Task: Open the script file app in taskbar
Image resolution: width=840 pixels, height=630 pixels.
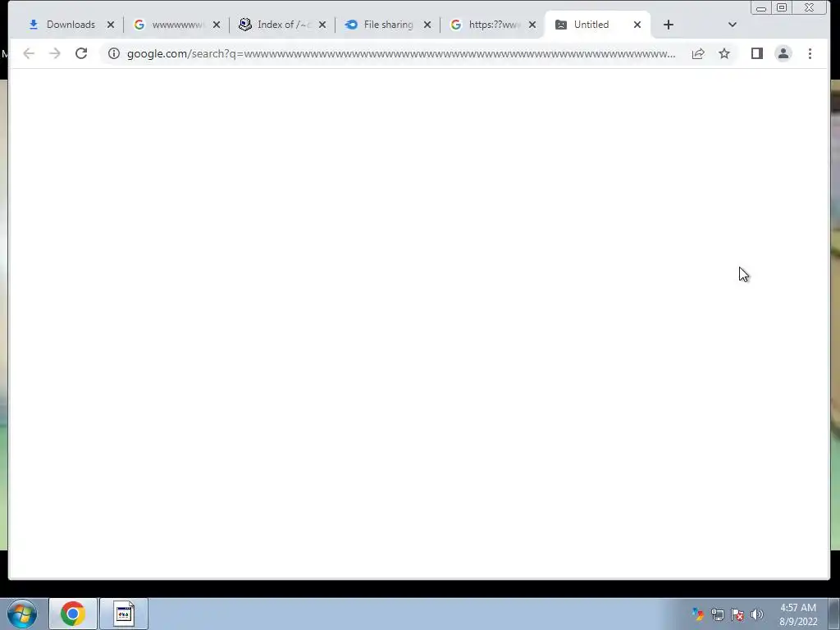Action: [124, 614]
